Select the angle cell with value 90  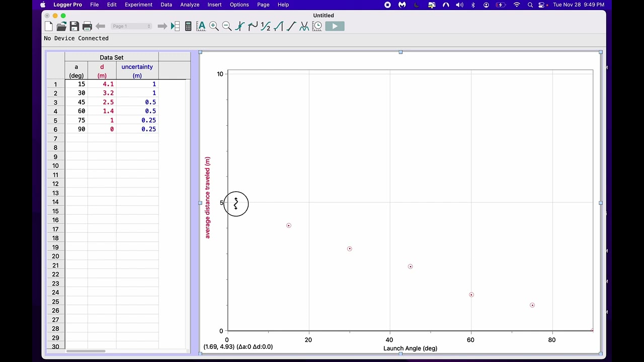click(x=76, y=129)
